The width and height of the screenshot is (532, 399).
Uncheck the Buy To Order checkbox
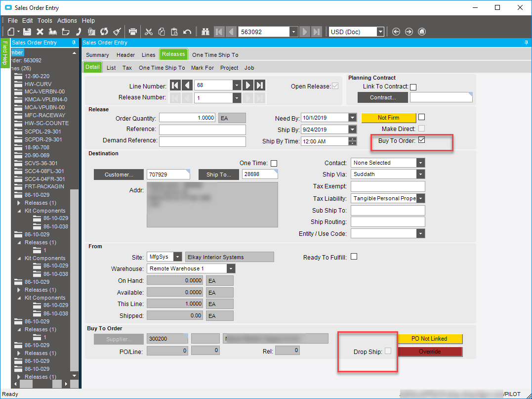(421, 140)
